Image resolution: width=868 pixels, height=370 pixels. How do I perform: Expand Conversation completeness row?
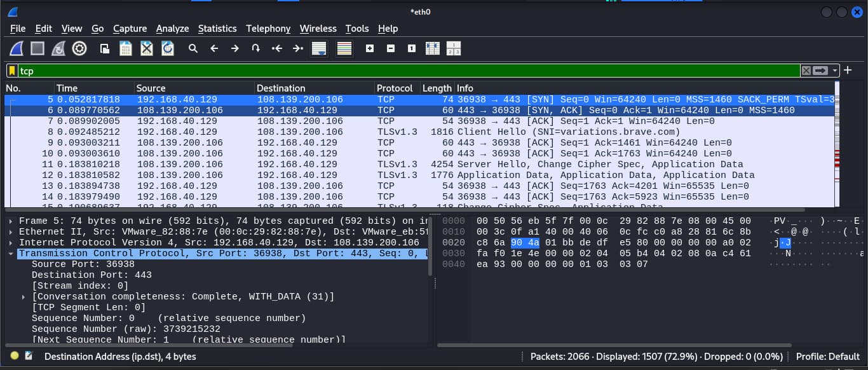[x=24, y=296]
